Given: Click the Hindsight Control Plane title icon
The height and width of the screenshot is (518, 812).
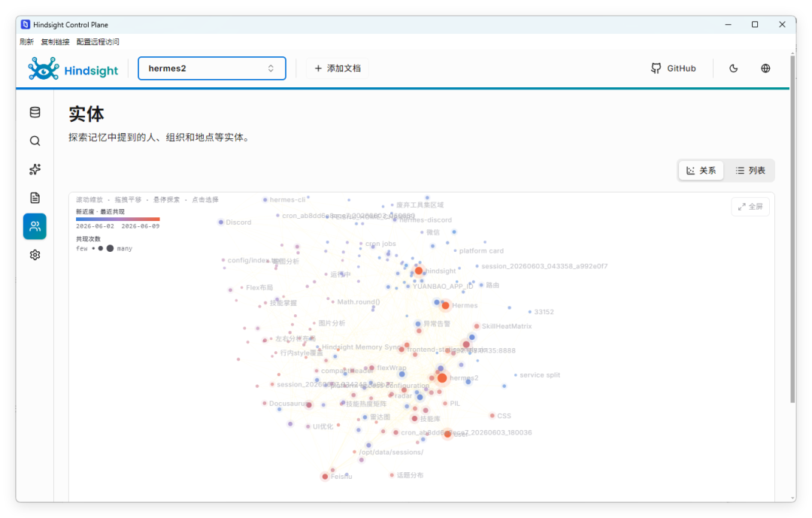Looking at the screenshot, I should pos(26,25).
